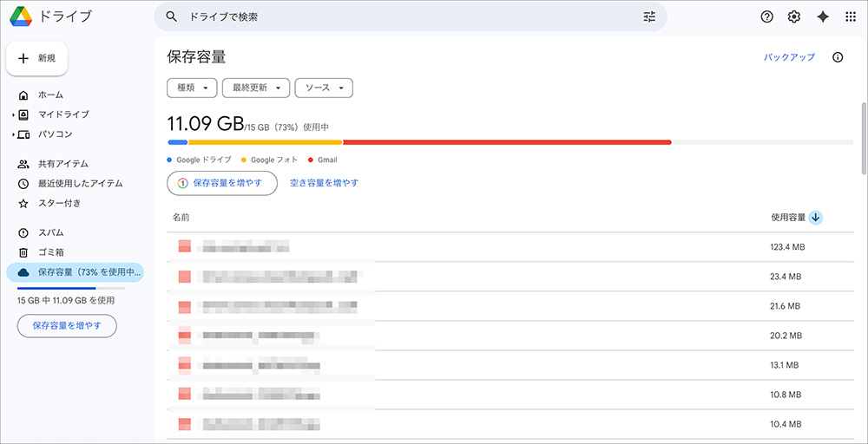
Task: Open Gemini sparkle icon
Action: [823, 17]
